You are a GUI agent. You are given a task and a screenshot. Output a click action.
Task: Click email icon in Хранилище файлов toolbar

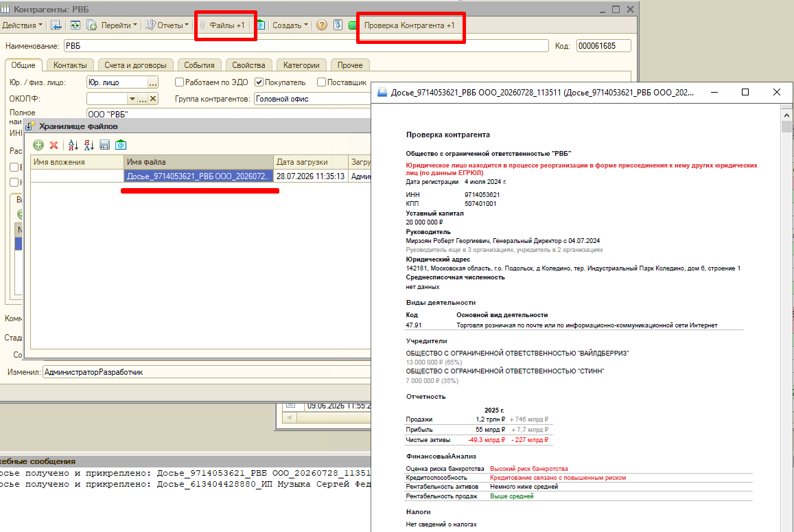click(121, 146)
